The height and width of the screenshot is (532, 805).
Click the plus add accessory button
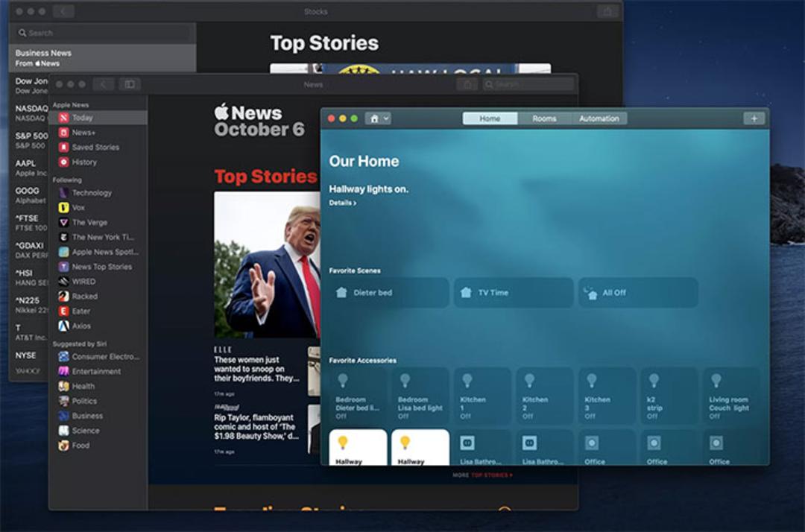click(754, 118)
